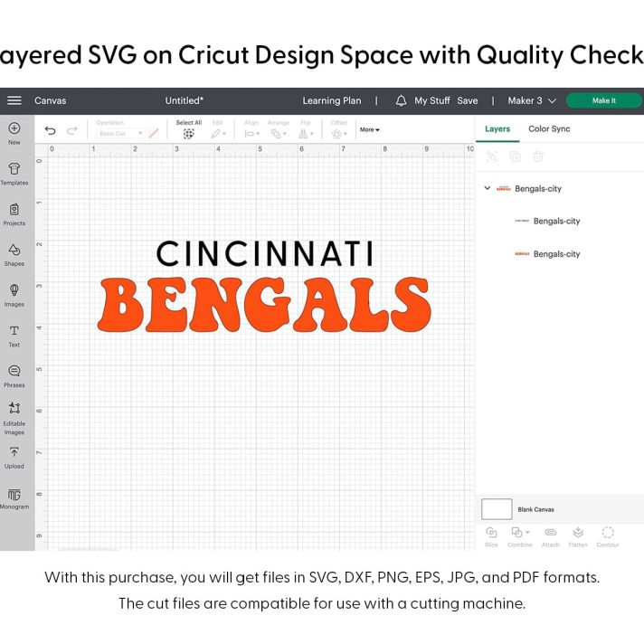This screenshot has height=644, width=644.
Task: Select the CINCINNATI text on canvas
Action: click(x=265, y=253)
